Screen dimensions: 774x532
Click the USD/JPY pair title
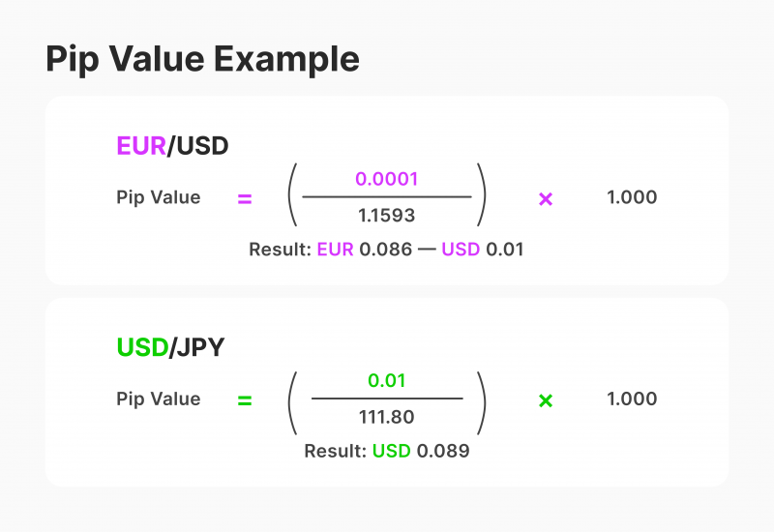pyautogui.click(x=170, y=347)
